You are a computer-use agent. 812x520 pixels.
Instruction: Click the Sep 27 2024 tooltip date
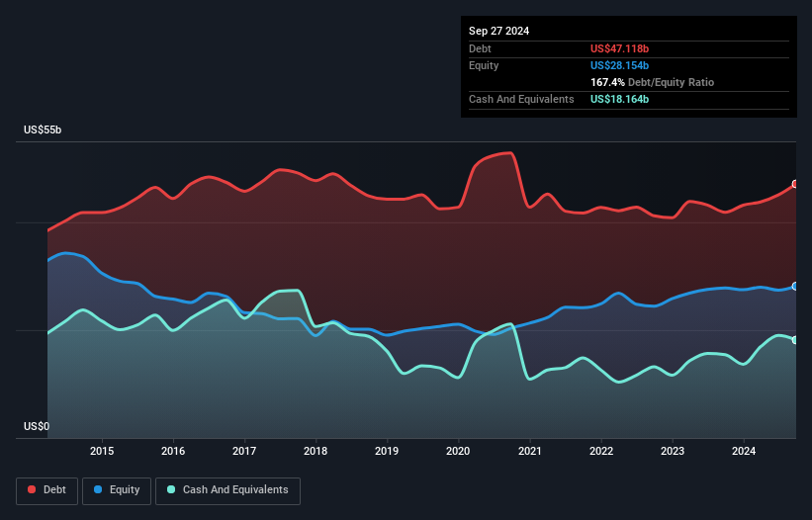(498, 31)
